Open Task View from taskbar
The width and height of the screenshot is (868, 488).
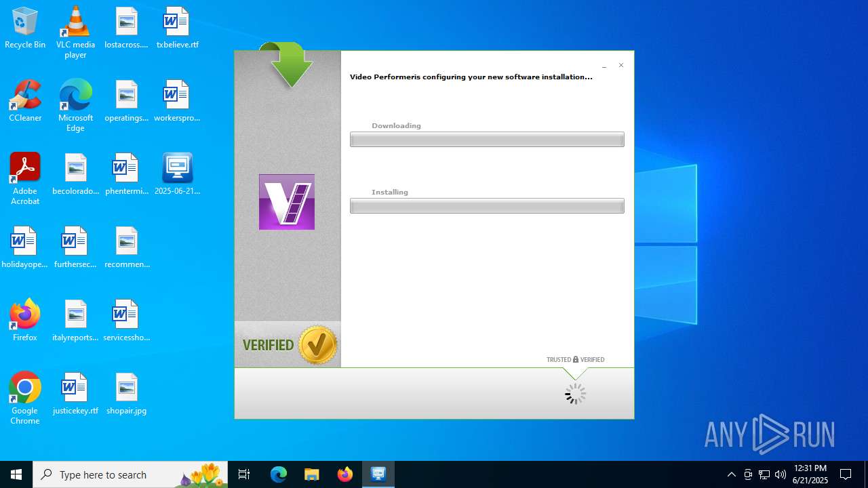coord(244,474)
